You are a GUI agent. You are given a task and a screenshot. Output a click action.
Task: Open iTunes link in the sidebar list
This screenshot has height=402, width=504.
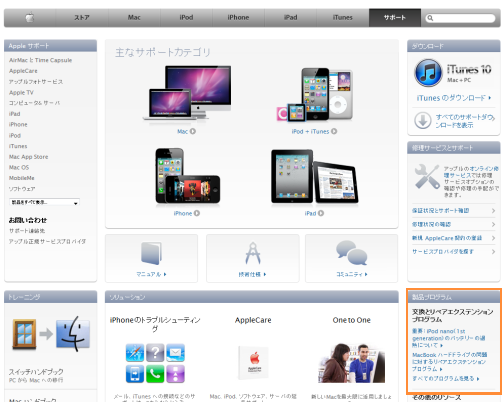18,146
